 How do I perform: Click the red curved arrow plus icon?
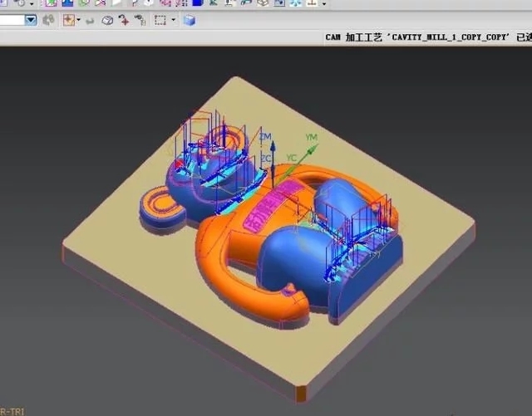click(x=124, y=20)
